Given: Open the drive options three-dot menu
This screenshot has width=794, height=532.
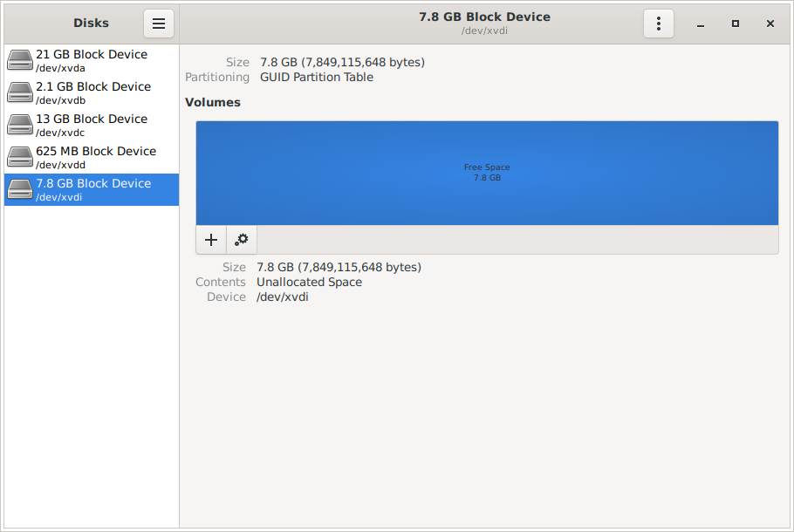Looking at the screenshot, I should point(659,24).
